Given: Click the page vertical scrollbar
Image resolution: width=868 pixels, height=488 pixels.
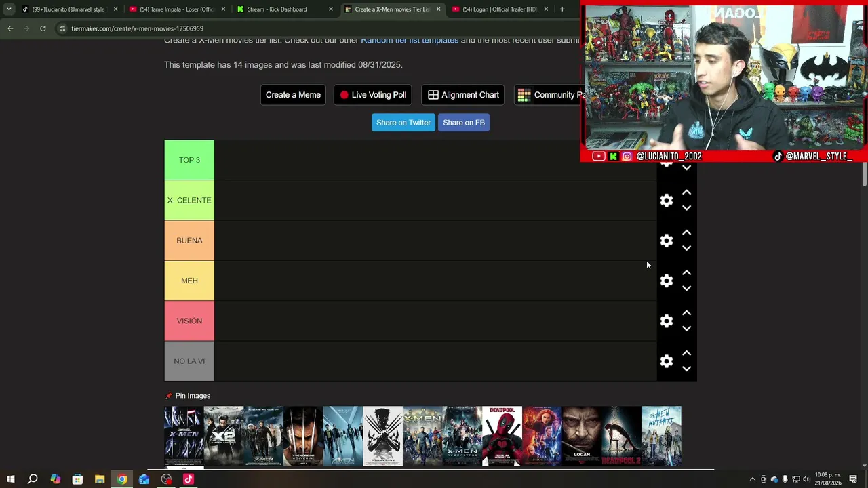Looking at the screenshot, I should [864, 174].
